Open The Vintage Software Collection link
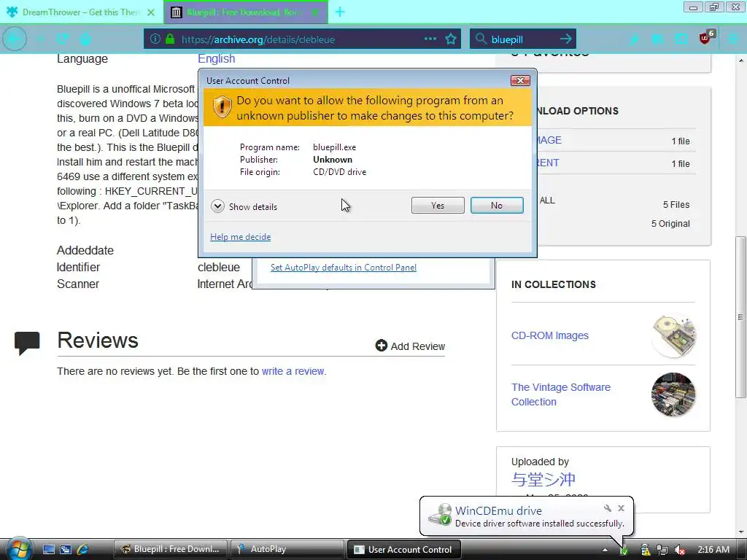Screen dimensions: 747x560 click(x=561, y=394)
